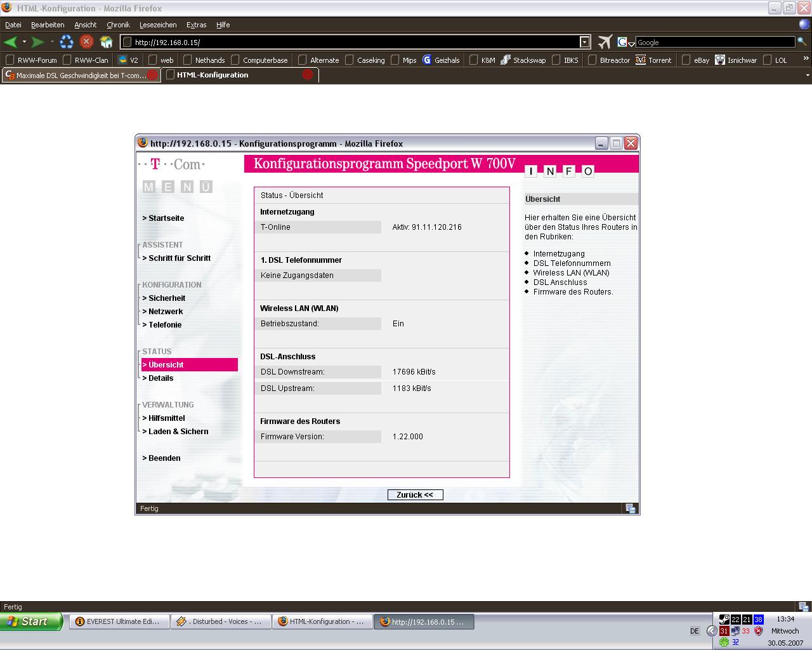Viewport: 812px width, 650px height.
Task: Open the eBay bookmark
Action: 696,60
